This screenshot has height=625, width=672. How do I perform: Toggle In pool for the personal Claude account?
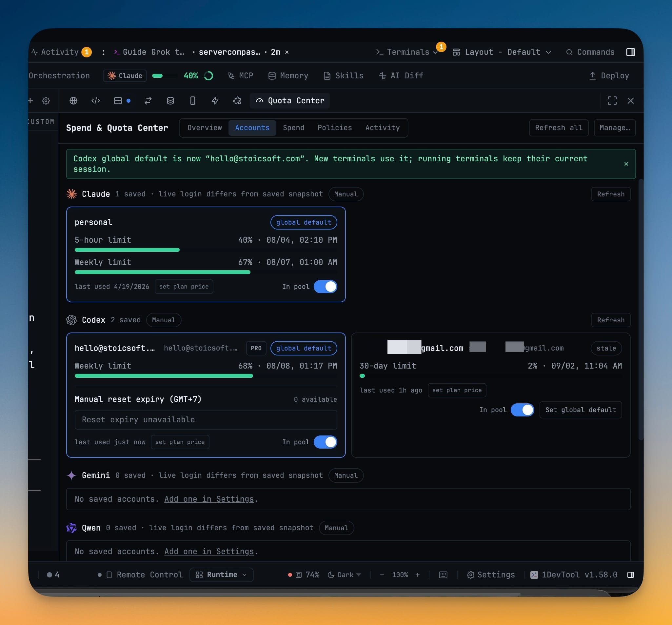(x=325, y=287)
